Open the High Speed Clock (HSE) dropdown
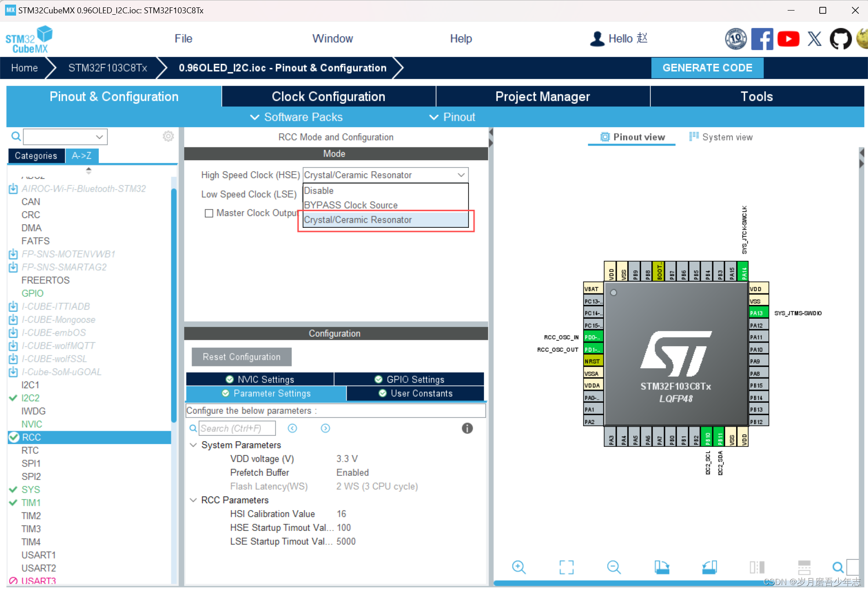The width and height of the screenshot is (868, 591). (x=385, y=175)
